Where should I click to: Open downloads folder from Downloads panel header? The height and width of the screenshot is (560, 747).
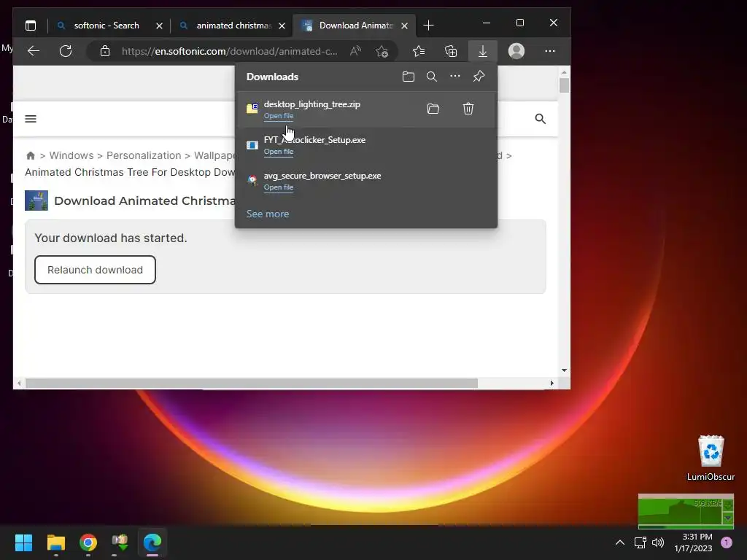[x=409, y=77]
